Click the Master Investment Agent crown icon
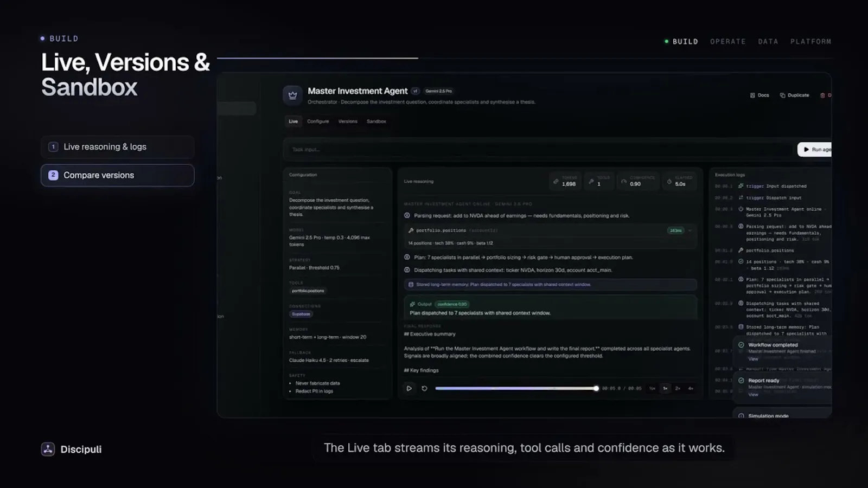The width and height of the screenshot is (868, 488). pyautogui.click(x=292, y=95)
